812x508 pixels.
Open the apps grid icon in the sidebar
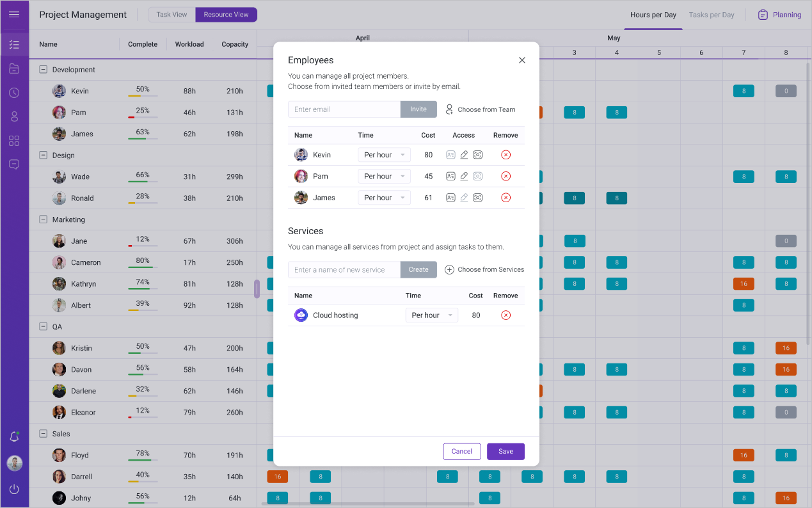click(14, 141)
